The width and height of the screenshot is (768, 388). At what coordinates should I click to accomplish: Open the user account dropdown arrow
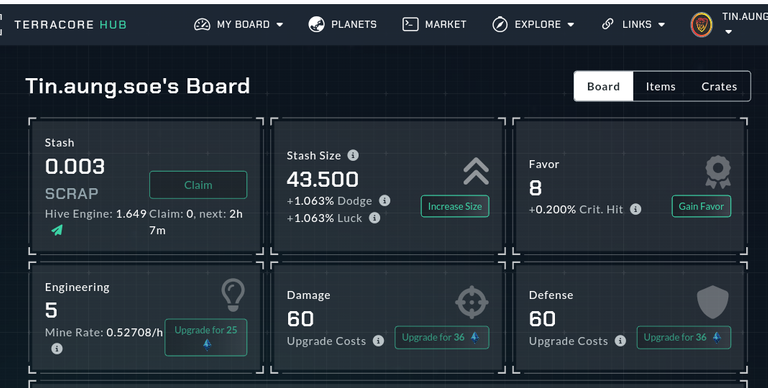728,32
